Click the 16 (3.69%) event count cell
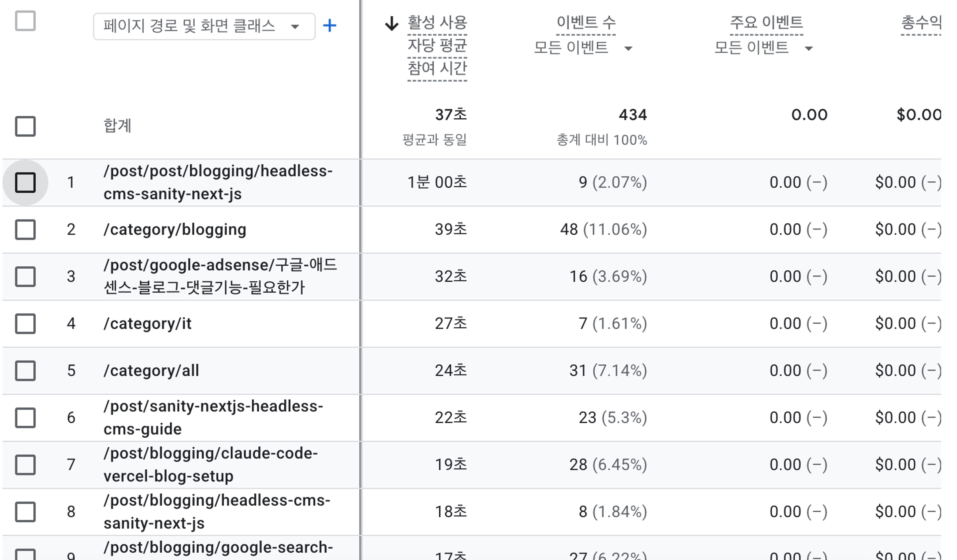 [608, 277]
